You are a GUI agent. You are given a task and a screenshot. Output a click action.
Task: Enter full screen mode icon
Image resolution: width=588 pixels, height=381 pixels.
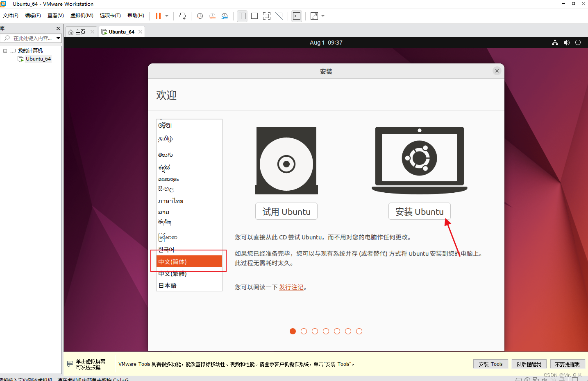tap(267, 16)
